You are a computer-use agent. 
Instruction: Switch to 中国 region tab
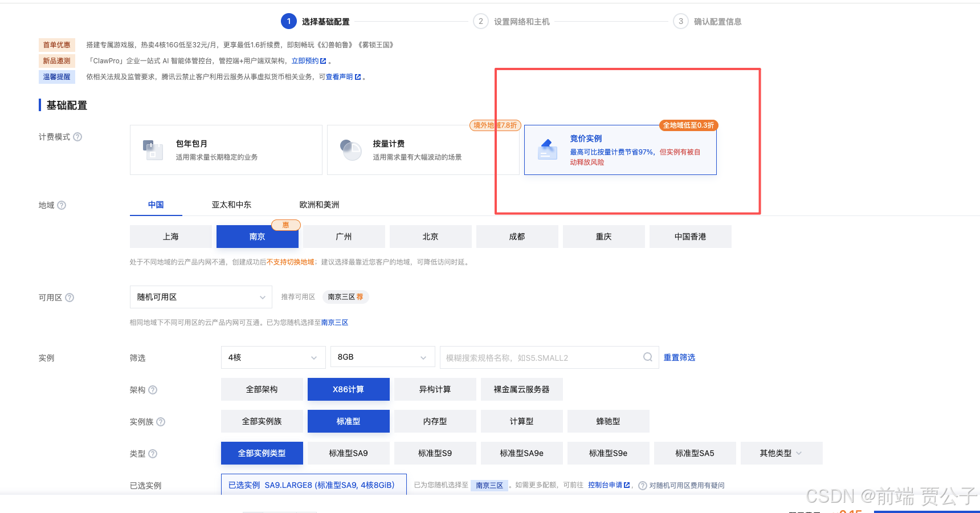pos(156,205)
